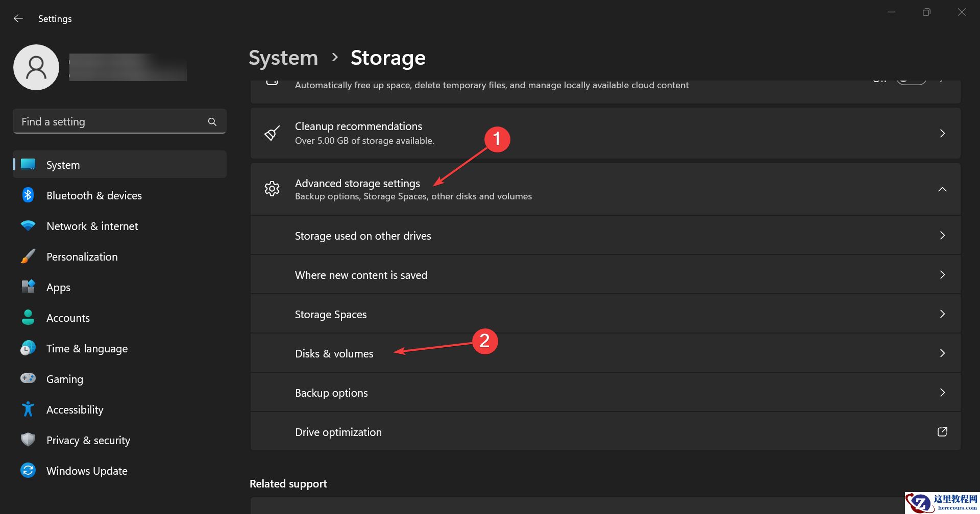Select Gaming in the sidebar
980x514 pixels.
[x=64, y=379]
